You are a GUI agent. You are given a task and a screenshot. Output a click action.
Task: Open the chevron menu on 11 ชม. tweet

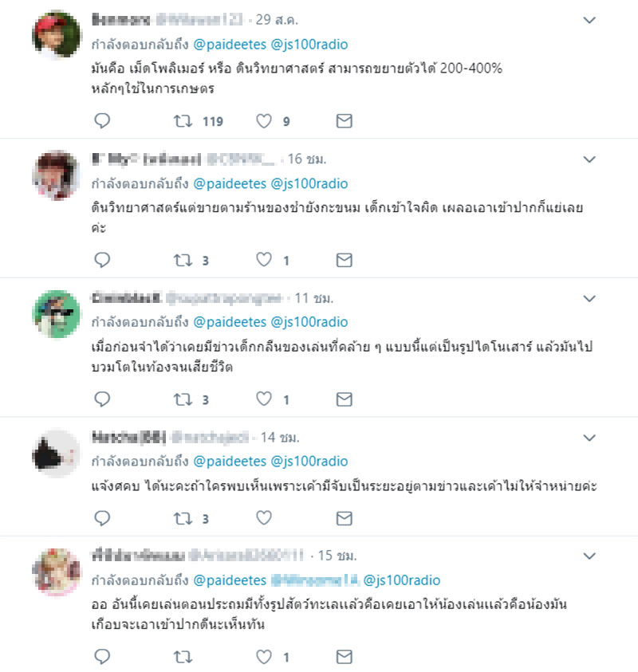click(x=589, y=299)
